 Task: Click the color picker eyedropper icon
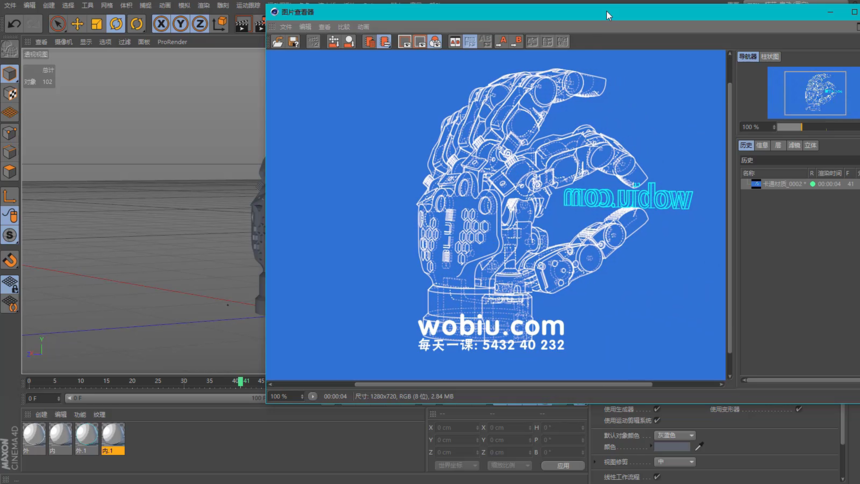[699, 447]
